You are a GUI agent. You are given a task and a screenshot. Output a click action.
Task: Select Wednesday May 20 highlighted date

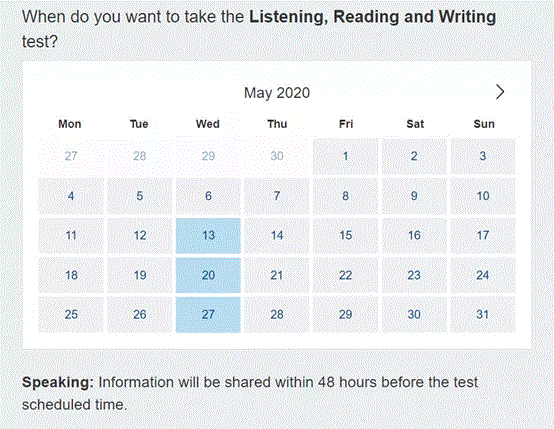point(208,275)
